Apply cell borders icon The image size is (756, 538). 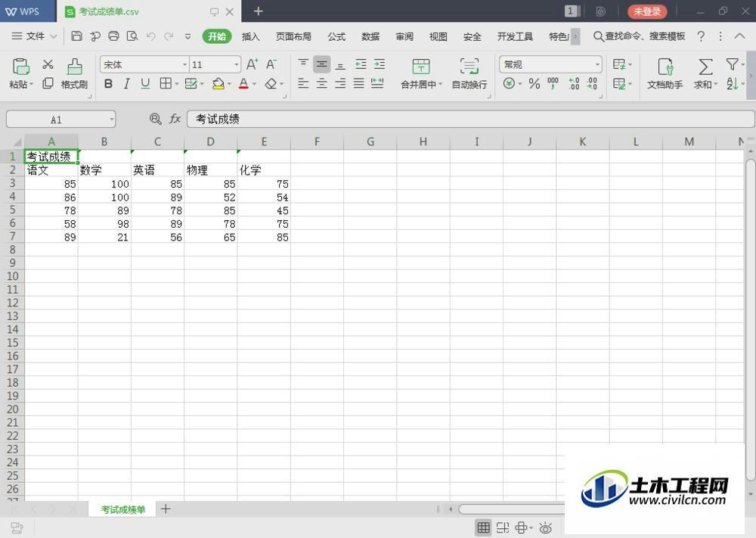coord(166,84)
